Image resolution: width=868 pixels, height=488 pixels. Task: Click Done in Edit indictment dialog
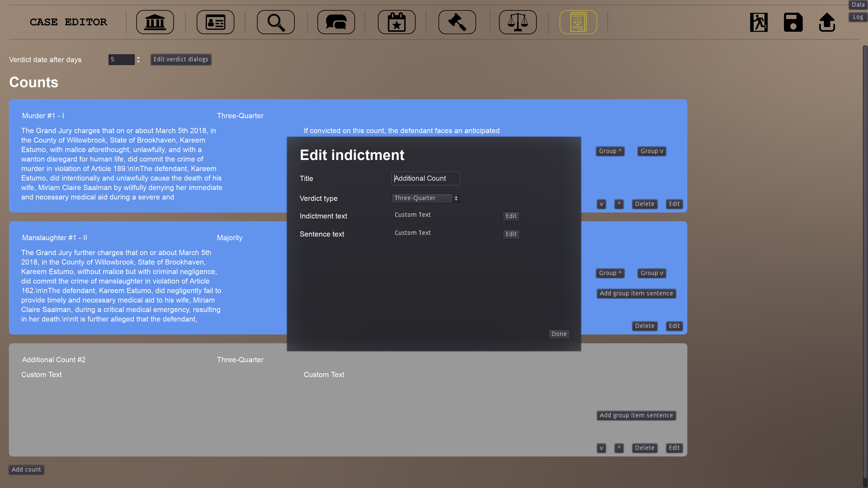click(559, 334)
